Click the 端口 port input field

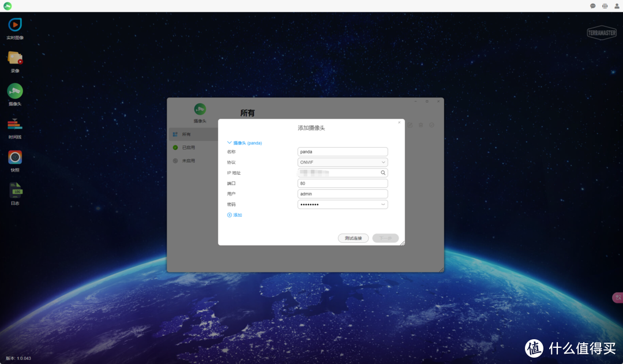pos(343,183)
